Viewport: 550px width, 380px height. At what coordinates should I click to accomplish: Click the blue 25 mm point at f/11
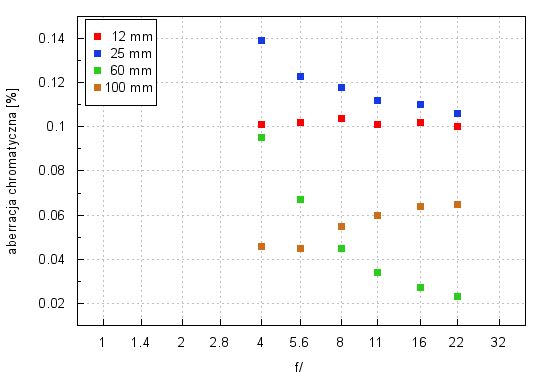click(x=377, y=101)
